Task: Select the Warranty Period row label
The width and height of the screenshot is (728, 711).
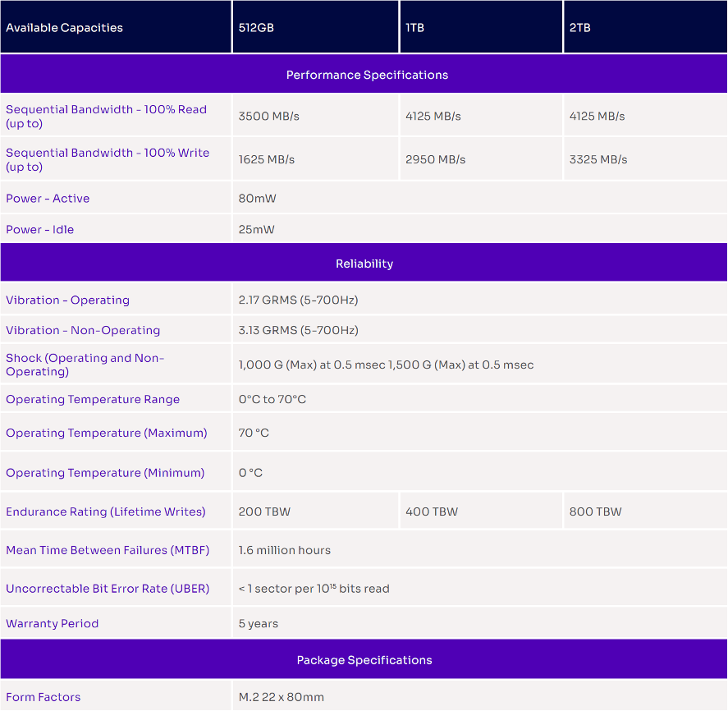Action: point(52,623)
